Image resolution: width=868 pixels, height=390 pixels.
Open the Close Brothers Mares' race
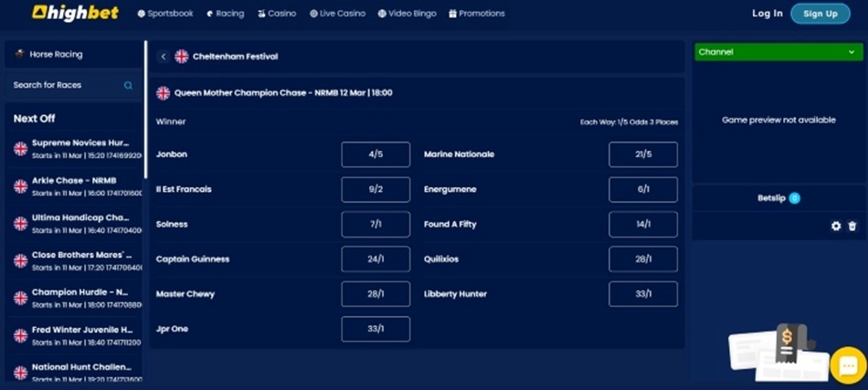(73, 261)
